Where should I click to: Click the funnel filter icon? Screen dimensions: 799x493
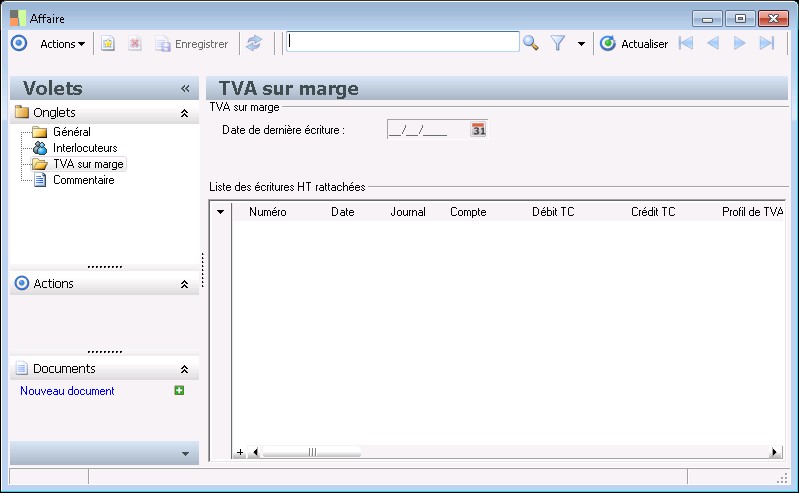tap(558, 43)
